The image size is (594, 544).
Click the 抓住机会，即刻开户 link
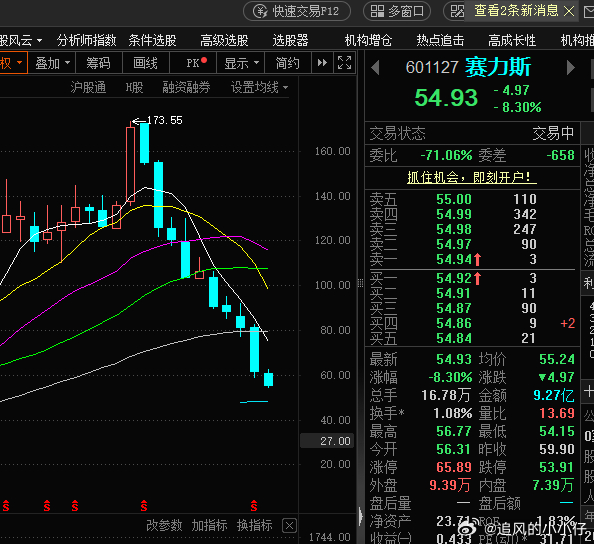pos(472,177)
